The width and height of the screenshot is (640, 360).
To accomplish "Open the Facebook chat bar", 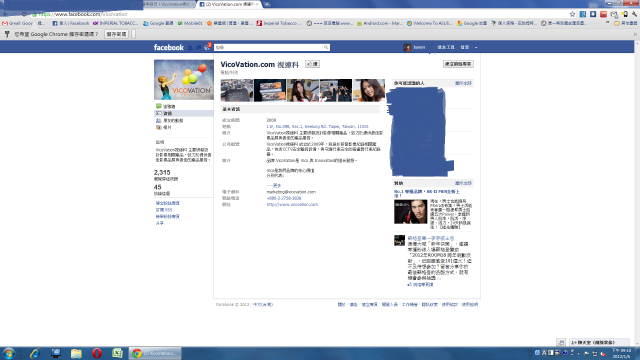I will point(598,342).
